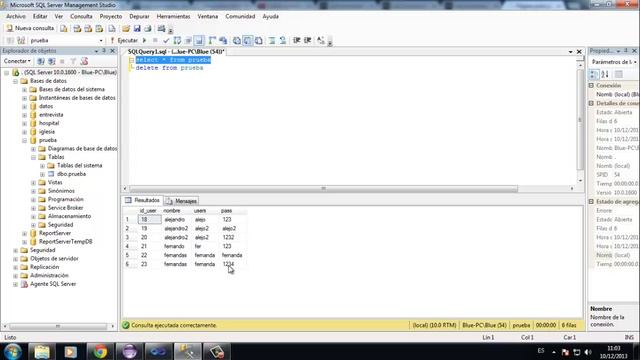The width and height of the screenshot is (640, 360).
Task: Open the Consulta menu
Action: point(81,16)
